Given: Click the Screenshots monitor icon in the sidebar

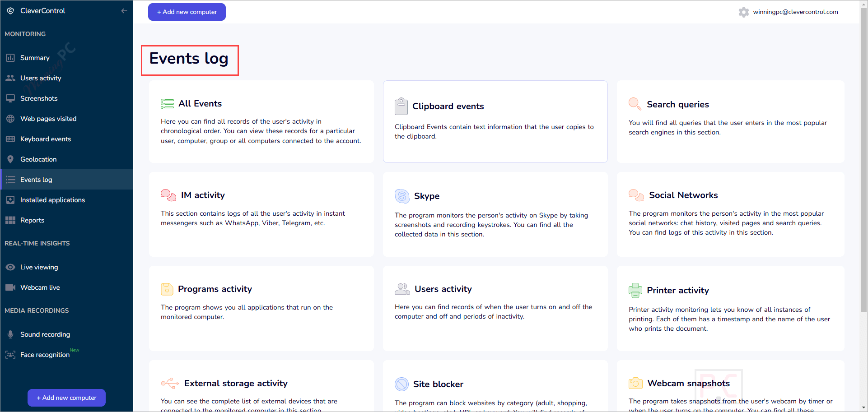Looking at the screenshot, I should point(10,98).
